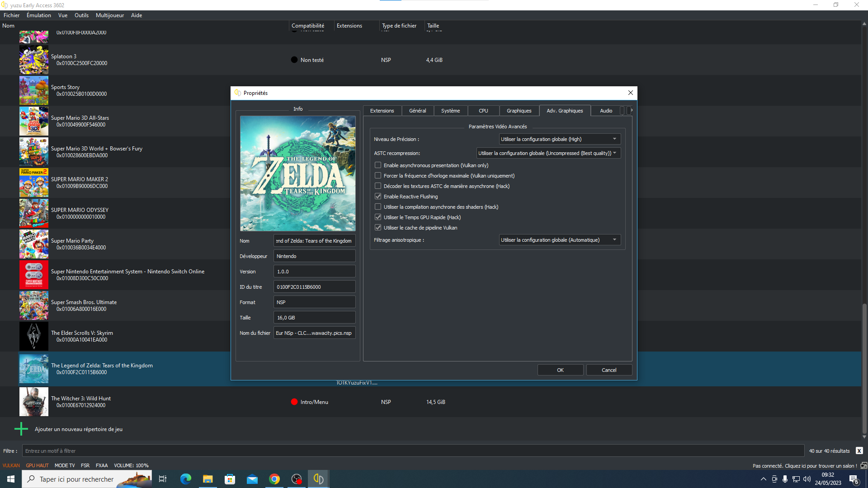
Task: Click the Splatoon 3 game icon
Action: (34, 60)
